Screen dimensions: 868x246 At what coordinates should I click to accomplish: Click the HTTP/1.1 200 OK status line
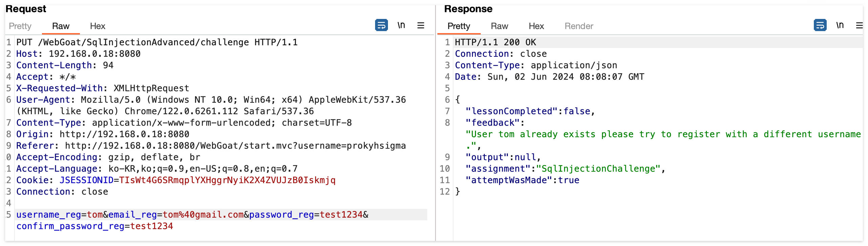tap(495, 42)
